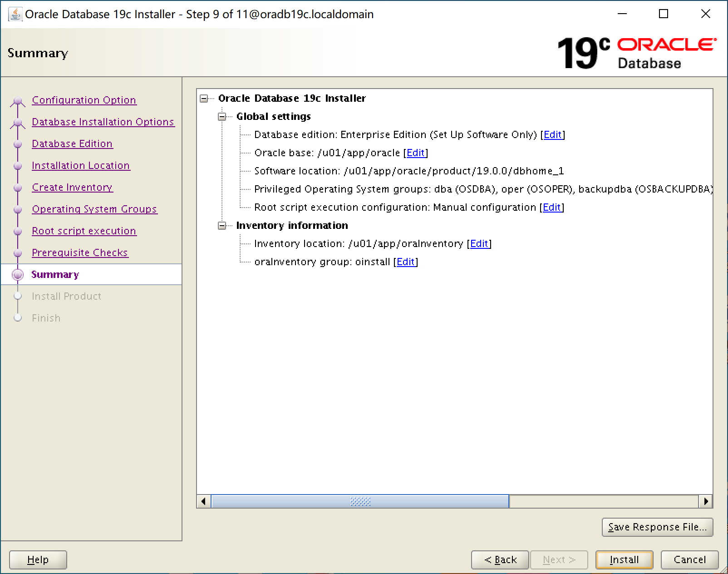Click the horizontal scrollbar left arrow

tap(203, 501)
